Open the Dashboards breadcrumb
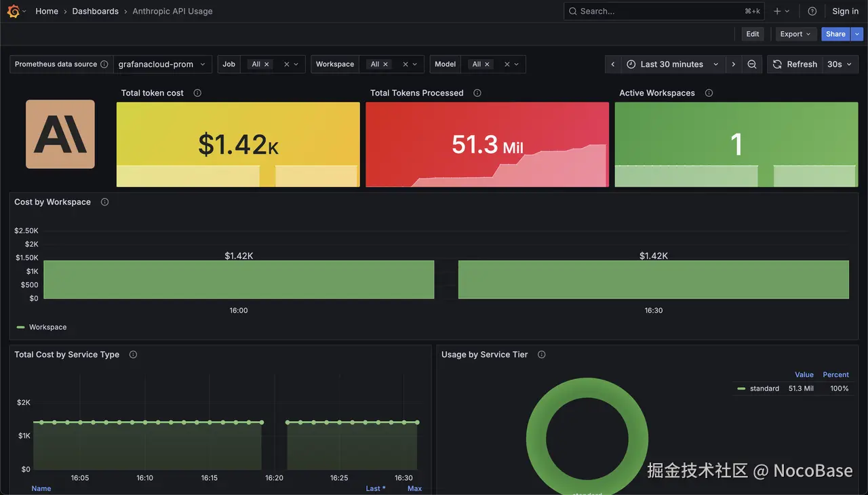The height and width of the screenshot is (495, 868). (95, 11)
